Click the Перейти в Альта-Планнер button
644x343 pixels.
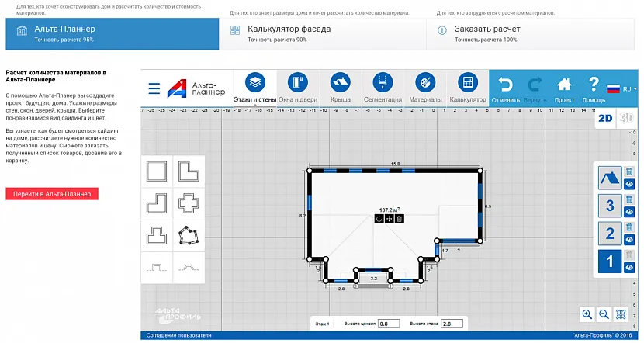coord(52,194)
